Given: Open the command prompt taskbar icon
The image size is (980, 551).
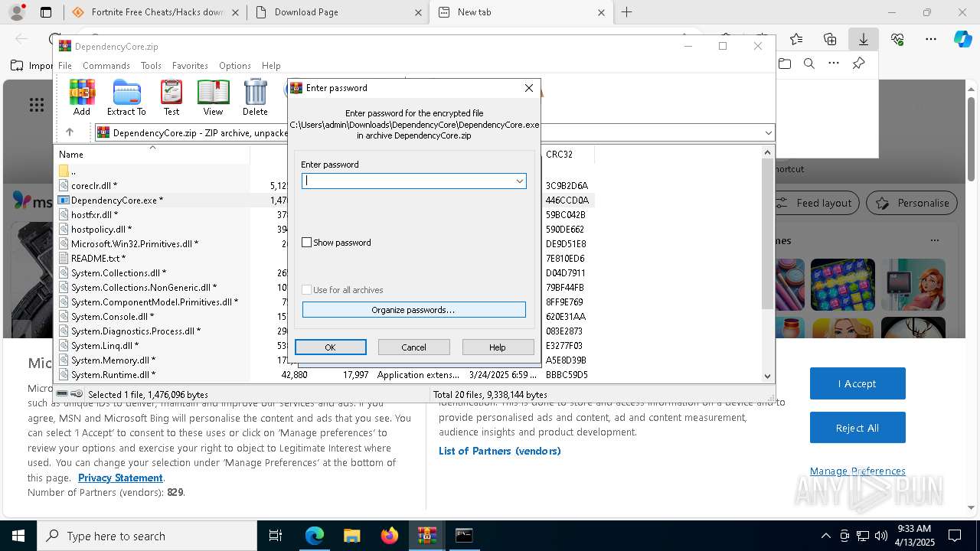Looking at the screenshot, I should click(x=464, y=536).
